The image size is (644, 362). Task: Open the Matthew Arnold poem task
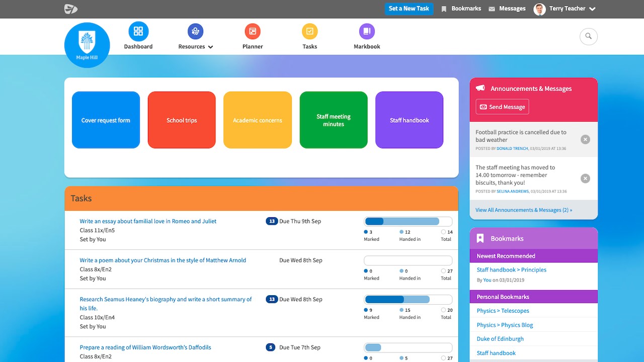click(163, 260)
